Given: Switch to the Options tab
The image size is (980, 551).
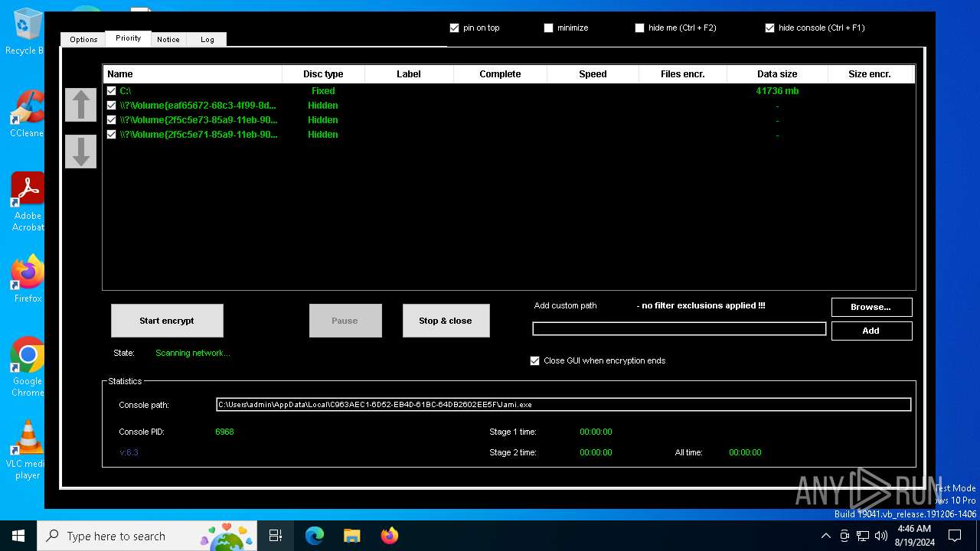Looking at the screenshot, I should point(83,39).
